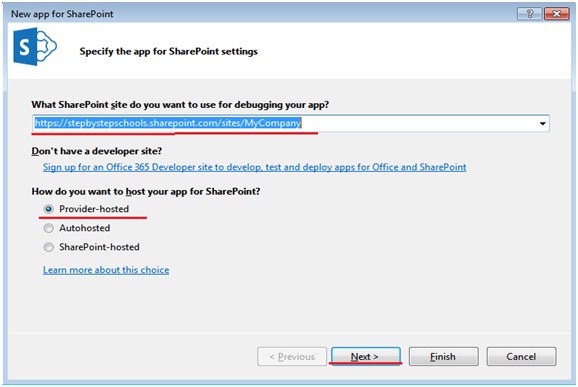Screen dimensions: 578x387
Task: Click the help question mark button
Action: coord(530,14)
